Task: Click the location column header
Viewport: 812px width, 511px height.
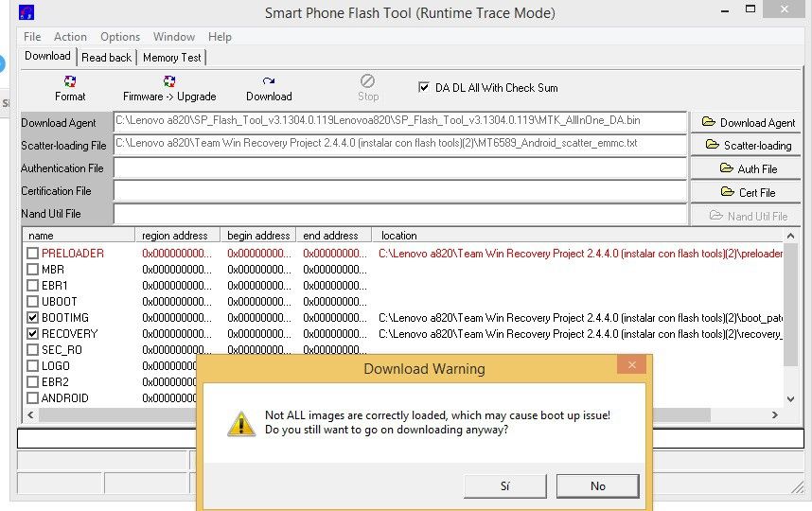Action: (577, 235)
